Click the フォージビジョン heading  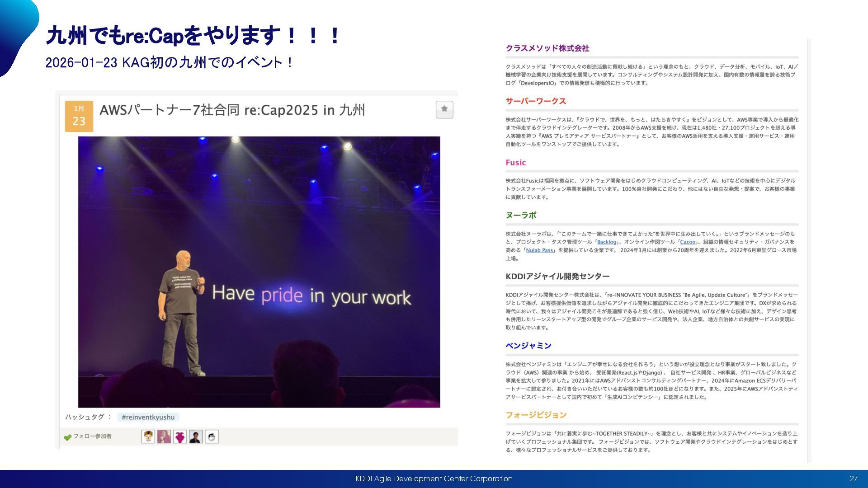click(536, 415)
